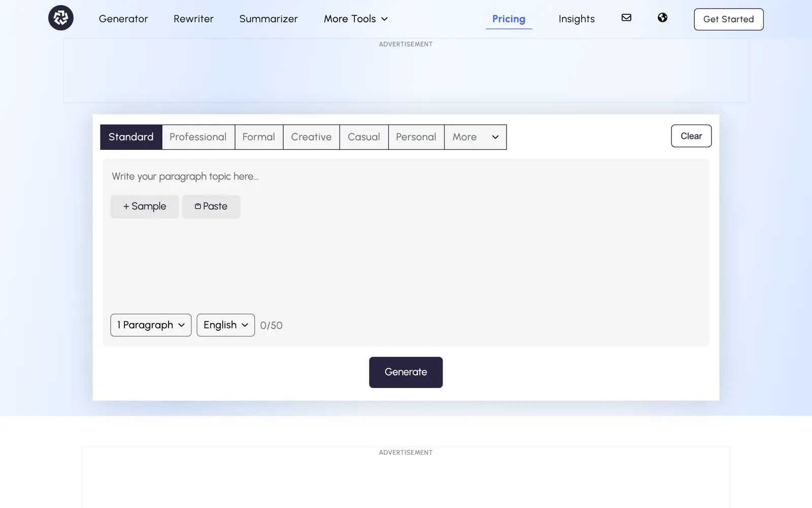Click the Clear button
Viewport: 812px width, 508px height.
click(691, 136)
